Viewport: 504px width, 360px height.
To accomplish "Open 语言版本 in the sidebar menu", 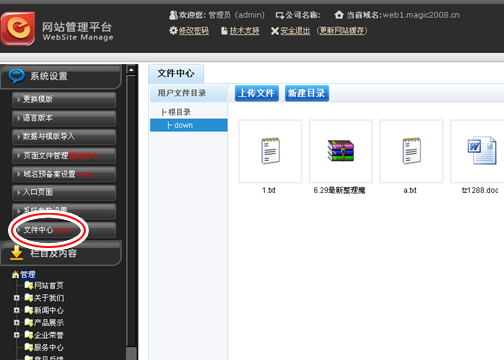I will click(x=64, y=118).
